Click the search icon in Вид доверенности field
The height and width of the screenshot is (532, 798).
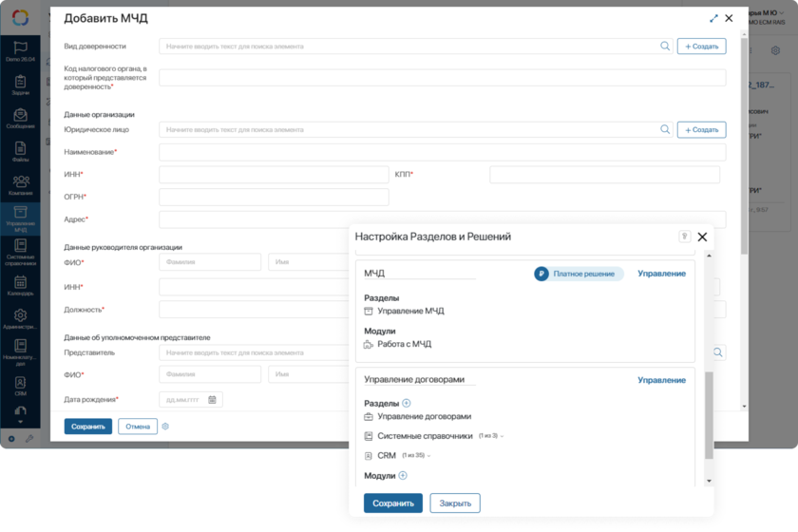664,46
